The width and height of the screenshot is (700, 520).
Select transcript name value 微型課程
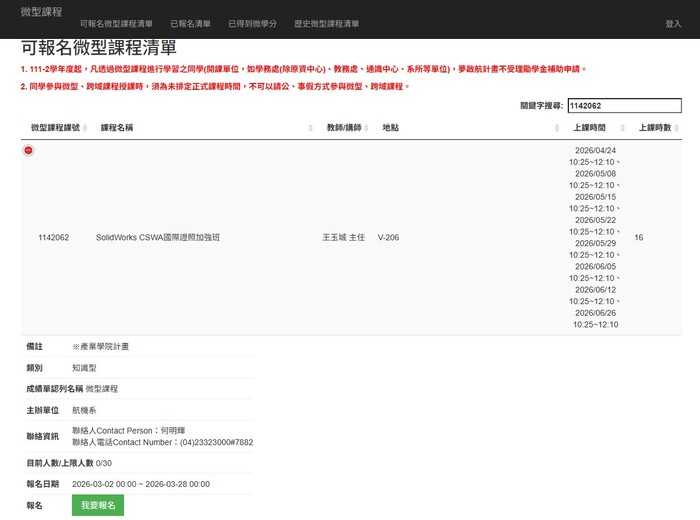(x=102, y=389)
